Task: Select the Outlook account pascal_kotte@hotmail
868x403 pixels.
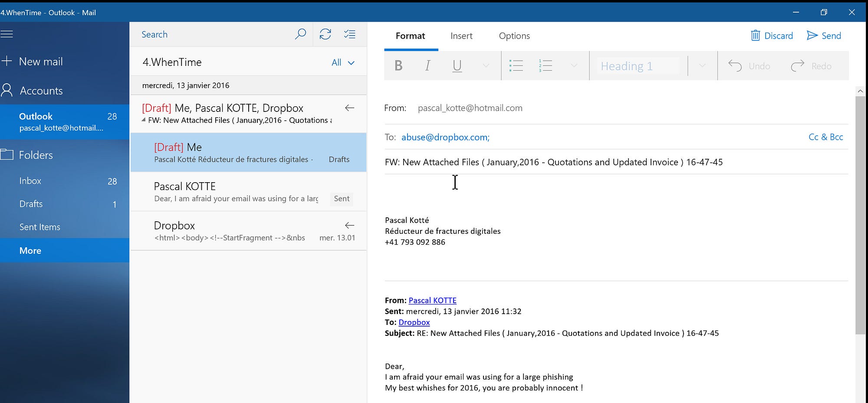Action: [65, 122]
